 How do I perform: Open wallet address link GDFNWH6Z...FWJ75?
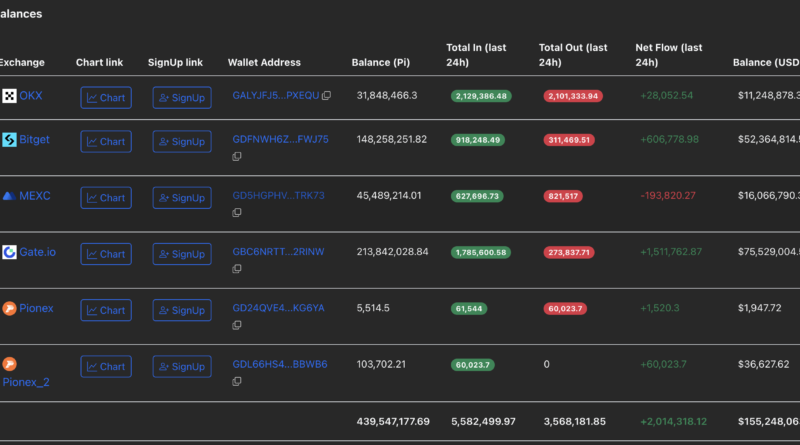point(280,139)
